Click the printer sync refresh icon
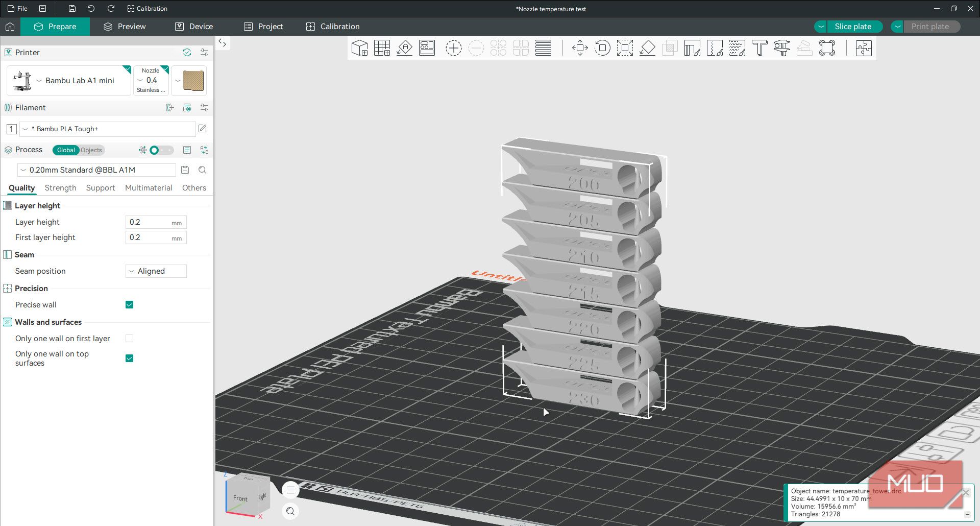Viewport: 980px width, 526px height. [187, 53]
